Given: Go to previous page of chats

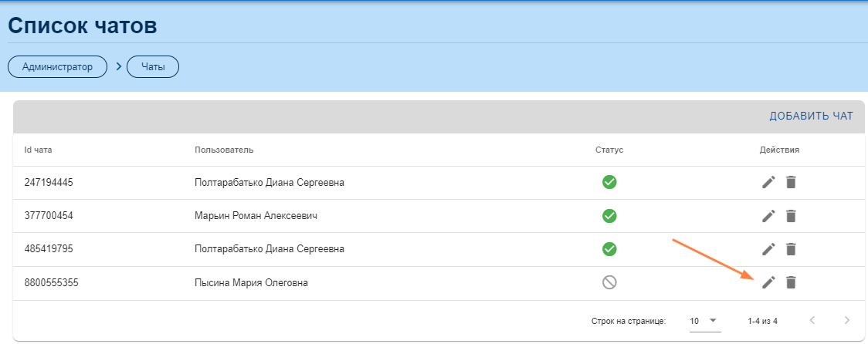Looking at the screenshot, I should click(812, 320).
